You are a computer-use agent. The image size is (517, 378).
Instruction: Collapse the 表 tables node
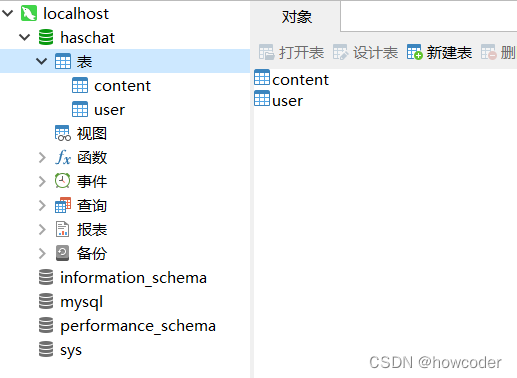41,61
